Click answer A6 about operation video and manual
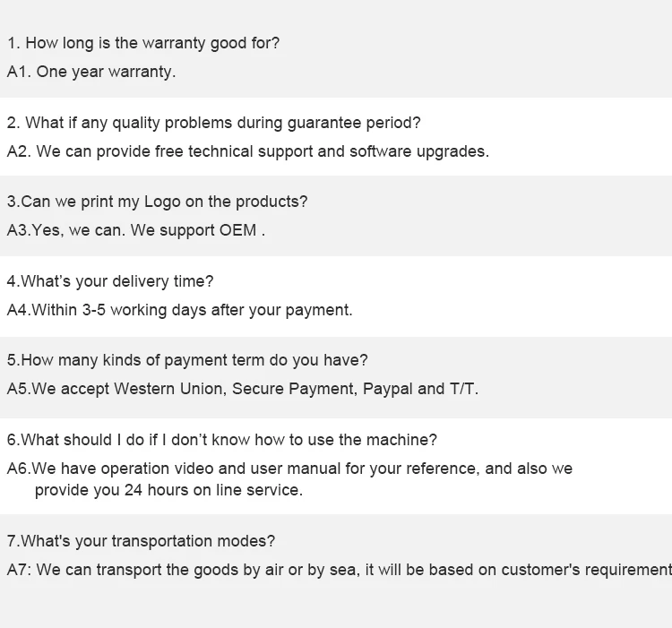672x628 pixels. pyautogui.click(x=289, y=469)
